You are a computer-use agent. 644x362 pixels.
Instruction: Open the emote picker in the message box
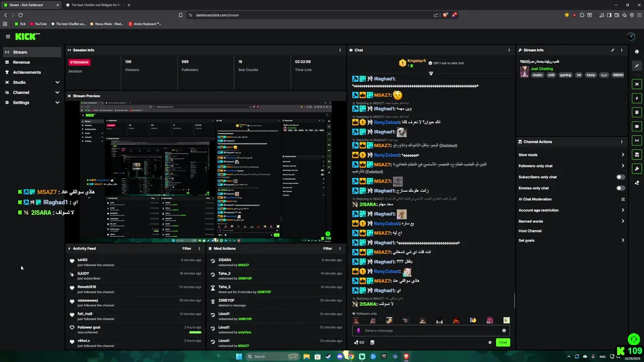click(504, 330)
